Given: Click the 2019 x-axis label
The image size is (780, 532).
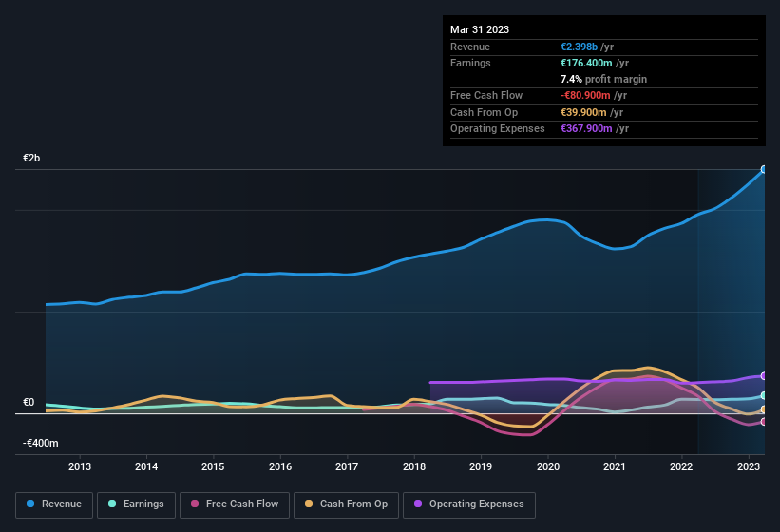Looking at the screenshot, I should (x=481, y=466).
